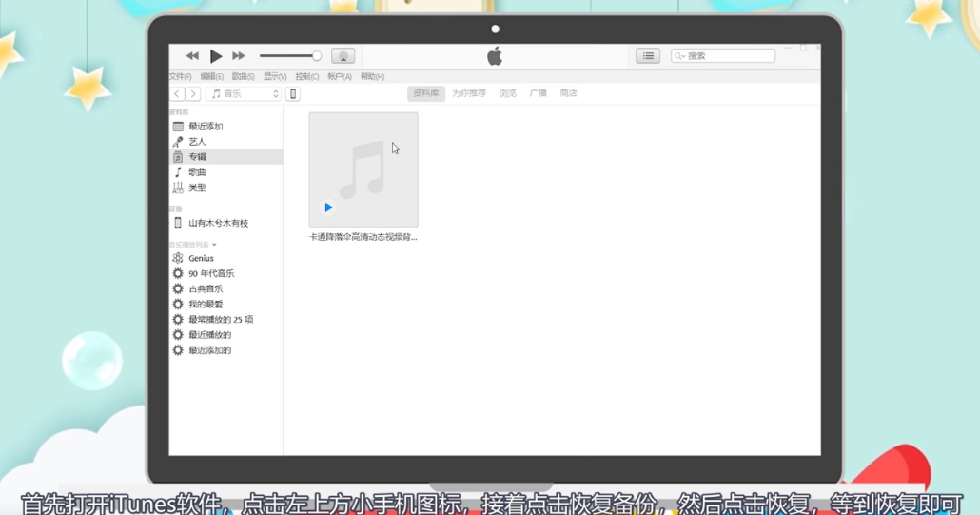The height and width of the screenshot is (515, 980).
Task: Collapse the 音乐播放列表 section chevron
Action: tap(214, 245)
